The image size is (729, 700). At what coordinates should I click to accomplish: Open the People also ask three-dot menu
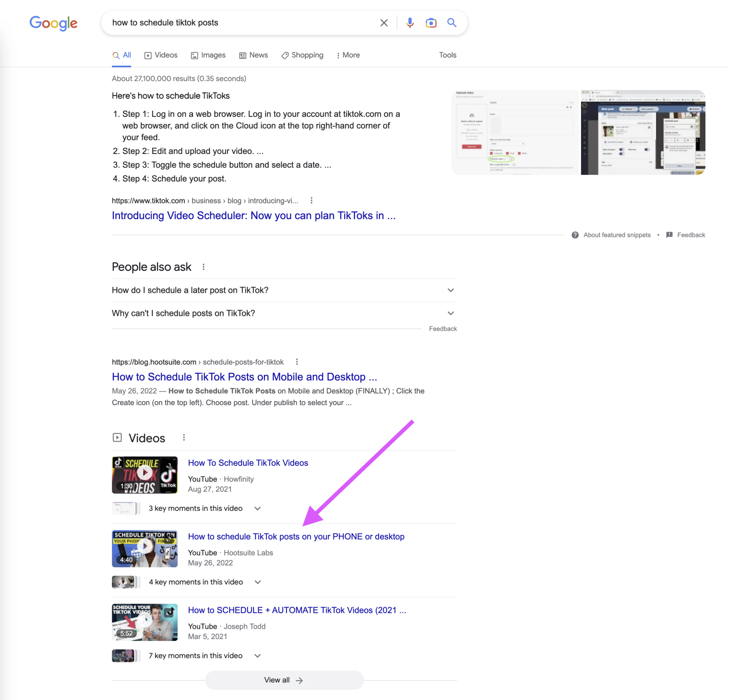(x=204, y=266)
